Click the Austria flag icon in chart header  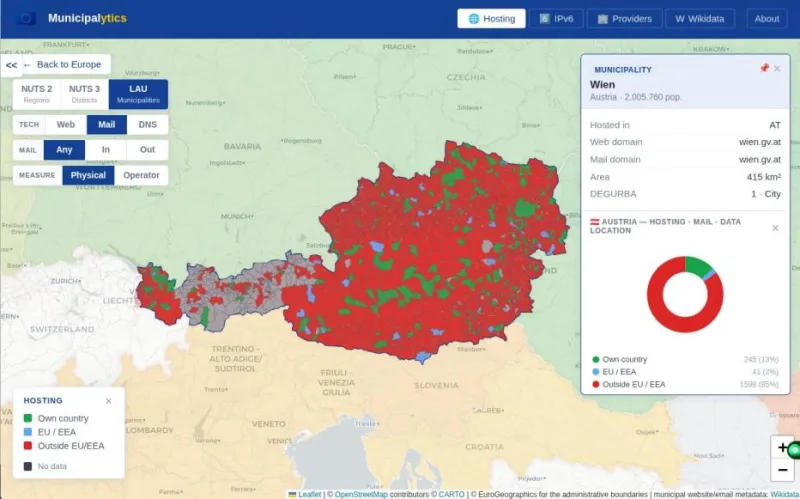594,222
